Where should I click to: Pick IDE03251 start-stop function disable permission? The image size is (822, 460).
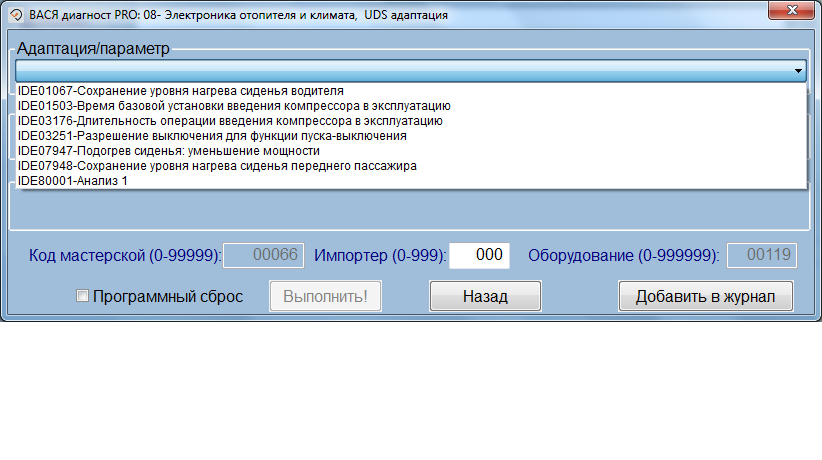[212, 135]
